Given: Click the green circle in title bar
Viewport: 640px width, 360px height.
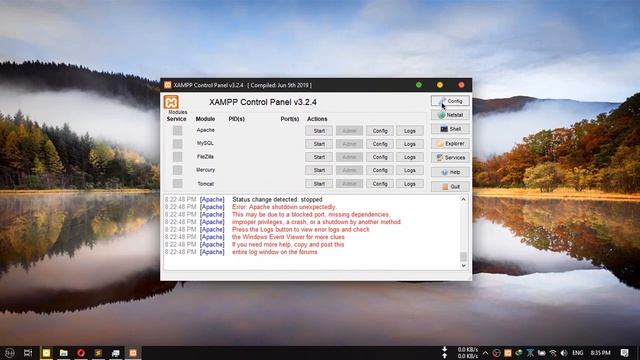Looking at the screenshot, I should (419, 85).
